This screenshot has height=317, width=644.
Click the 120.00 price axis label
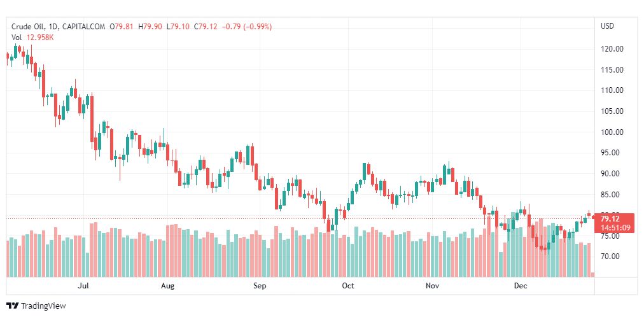click(x=612, y=49)
